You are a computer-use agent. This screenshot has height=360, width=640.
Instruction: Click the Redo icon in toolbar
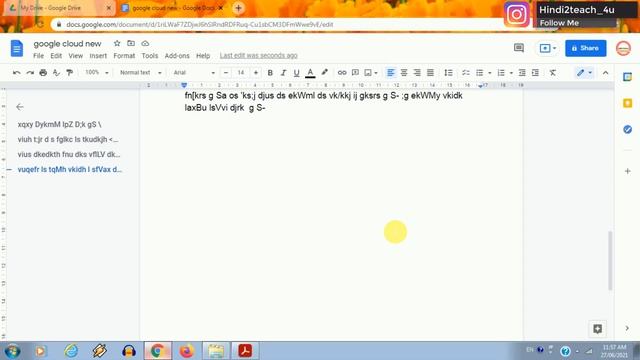[x=30, y=73]
